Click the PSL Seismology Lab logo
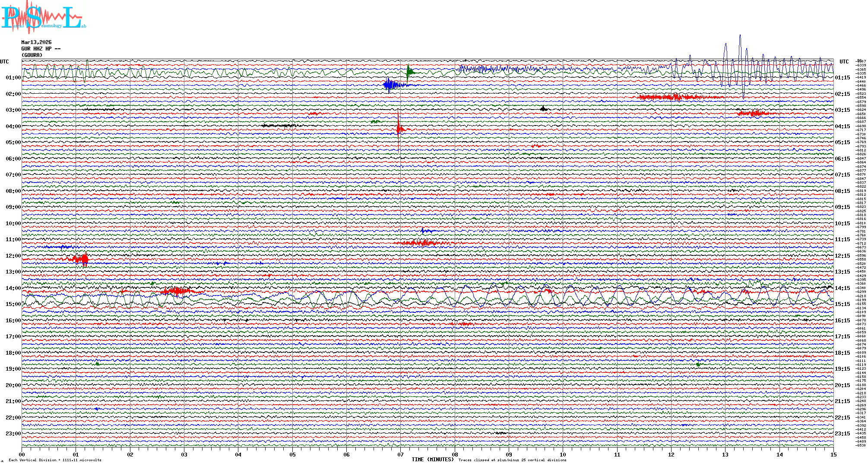Viewport: 868px width, 466px height. 42,17
